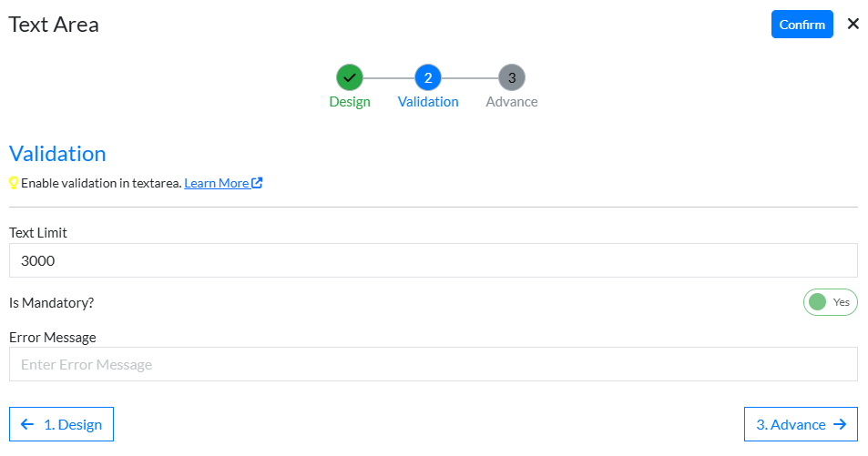This screenshot has height=456, width=868.
Task: Click the right arrow icon in Advance button
Action: [840, 424]
